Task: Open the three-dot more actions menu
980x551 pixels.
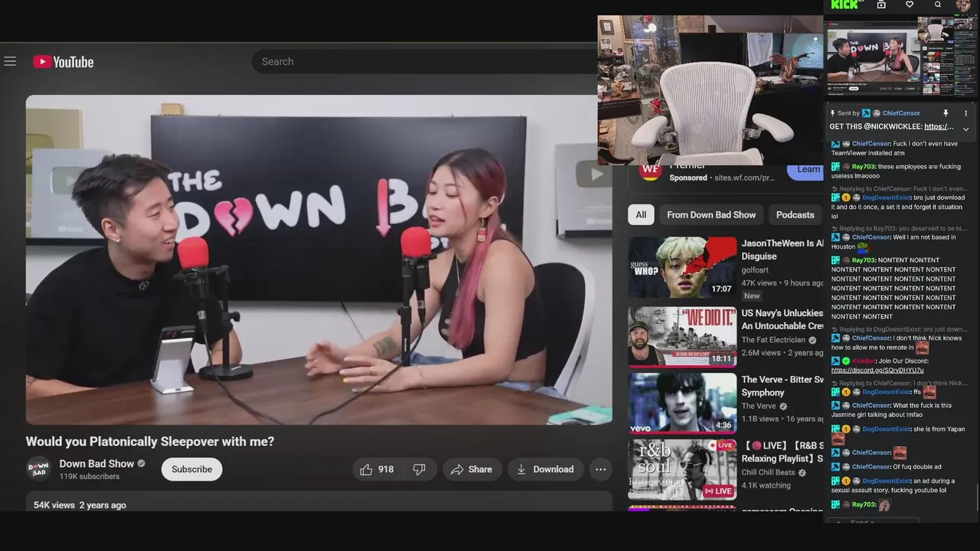Action: (600, 469)
